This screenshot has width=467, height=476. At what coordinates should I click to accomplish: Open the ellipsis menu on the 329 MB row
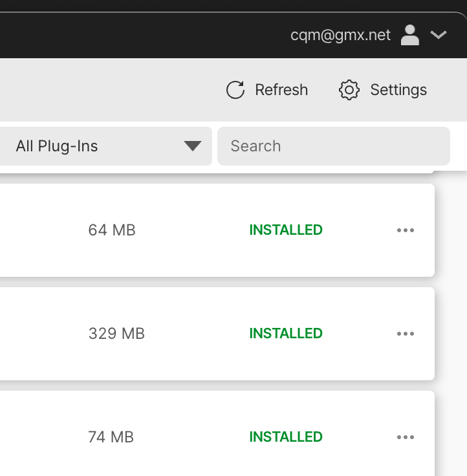click(x=406, y=334)
